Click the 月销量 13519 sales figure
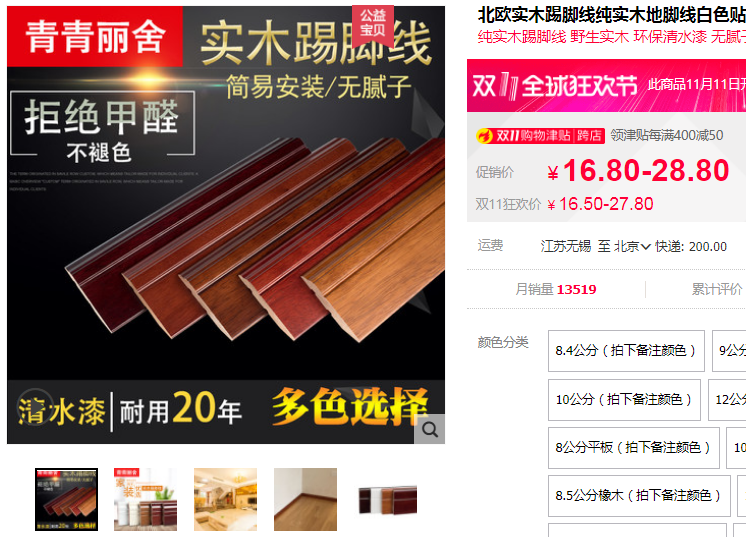Viewport: 746px width, 537px height. click(x=556, y=289)
